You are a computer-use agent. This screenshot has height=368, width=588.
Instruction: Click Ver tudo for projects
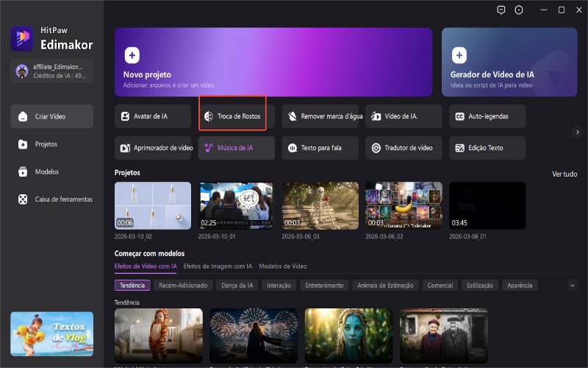(564, 174)
